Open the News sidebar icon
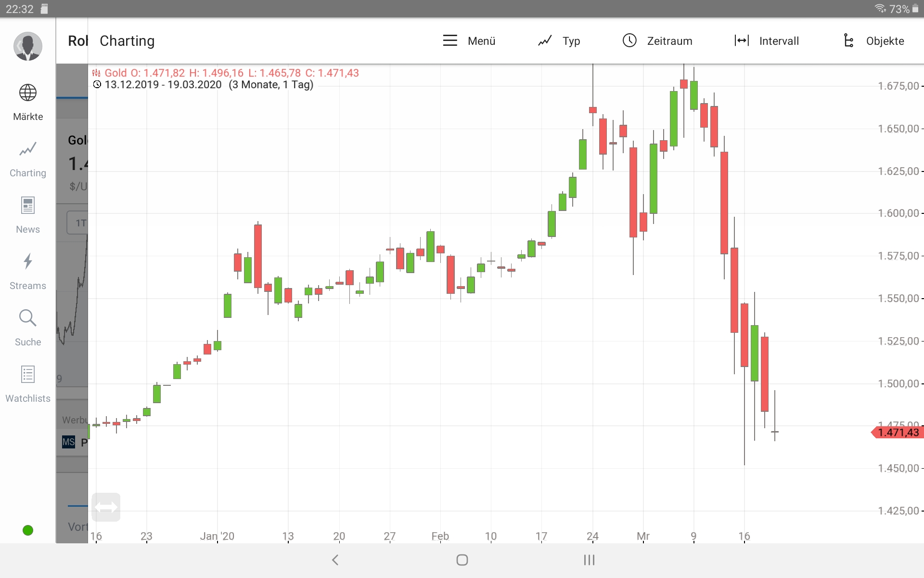 pyautogui.click(x=28, y=206)
